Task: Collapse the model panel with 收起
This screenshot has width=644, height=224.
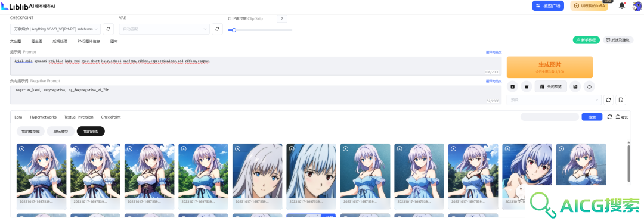Action: pos(622,117)
